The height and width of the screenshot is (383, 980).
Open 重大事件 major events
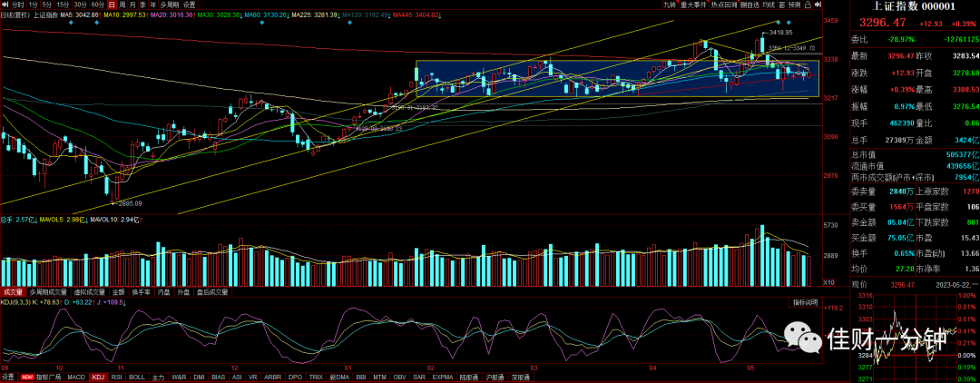click(694, 5)
